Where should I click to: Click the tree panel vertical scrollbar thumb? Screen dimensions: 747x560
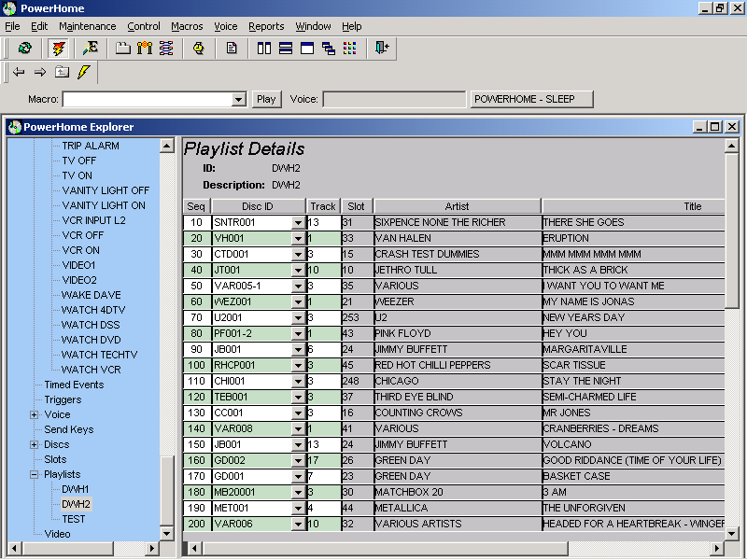[x=167, y=491]
